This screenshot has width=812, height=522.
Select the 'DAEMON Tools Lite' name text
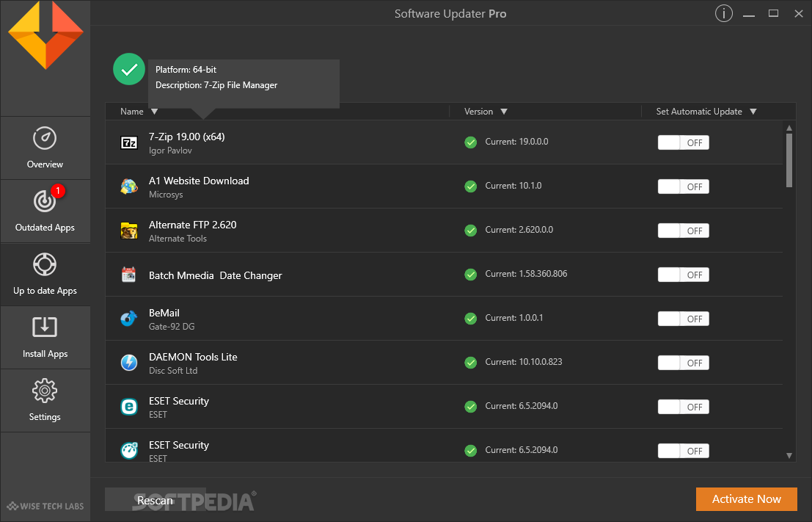tap(193, 357)
